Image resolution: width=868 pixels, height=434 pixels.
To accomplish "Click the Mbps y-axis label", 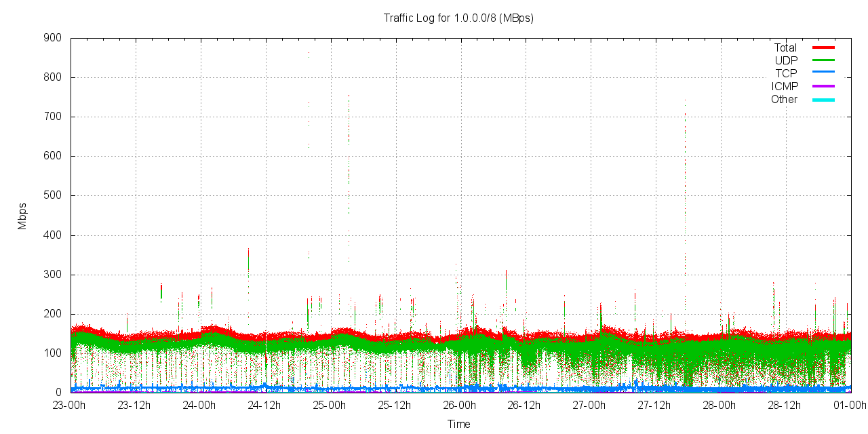I will point(22,216).
